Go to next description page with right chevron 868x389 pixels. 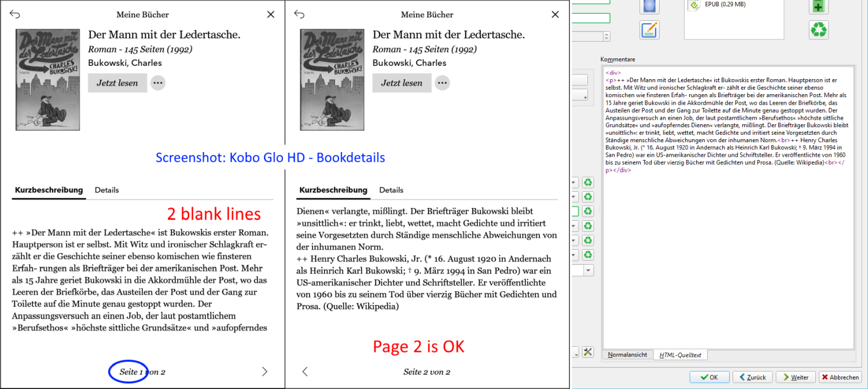(x=265, y=372)
